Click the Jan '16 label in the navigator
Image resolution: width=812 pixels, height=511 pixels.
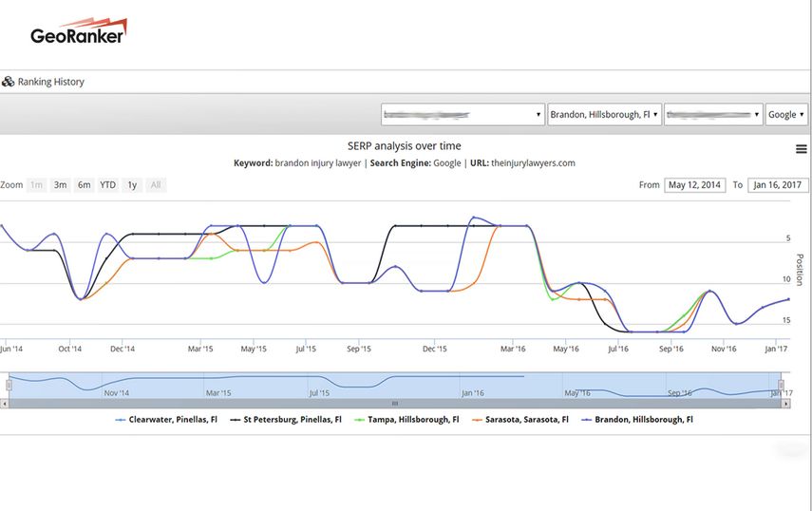pyautogui.click(x=473, y=393)
